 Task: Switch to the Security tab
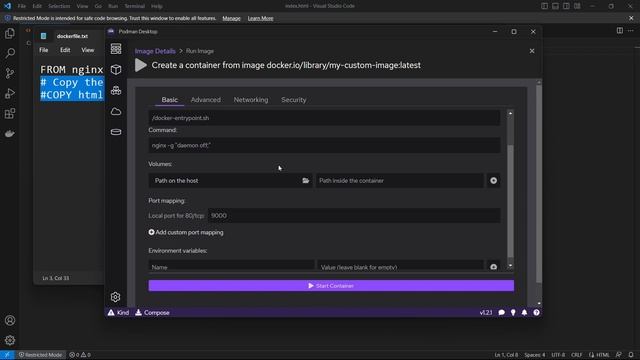pos(293,100)
